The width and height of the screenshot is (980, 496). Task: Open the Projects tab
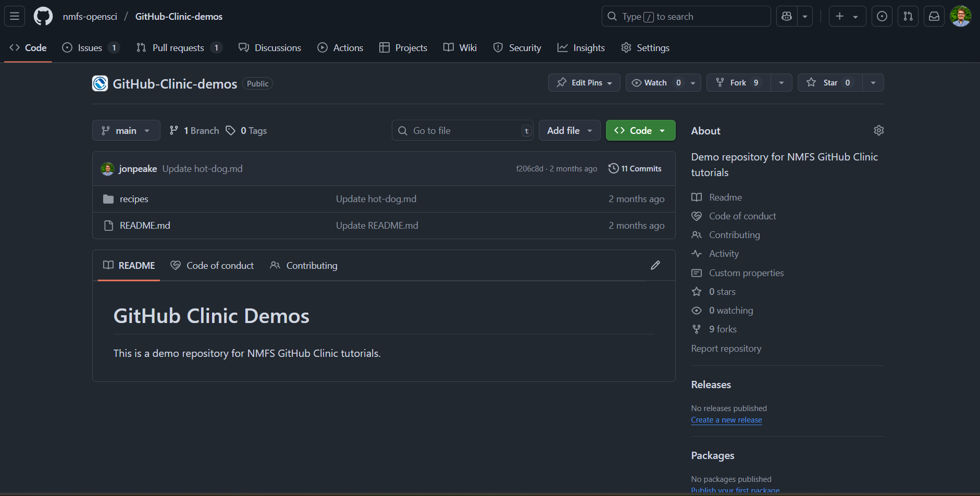pyautogui.click(x=403, y=47)
